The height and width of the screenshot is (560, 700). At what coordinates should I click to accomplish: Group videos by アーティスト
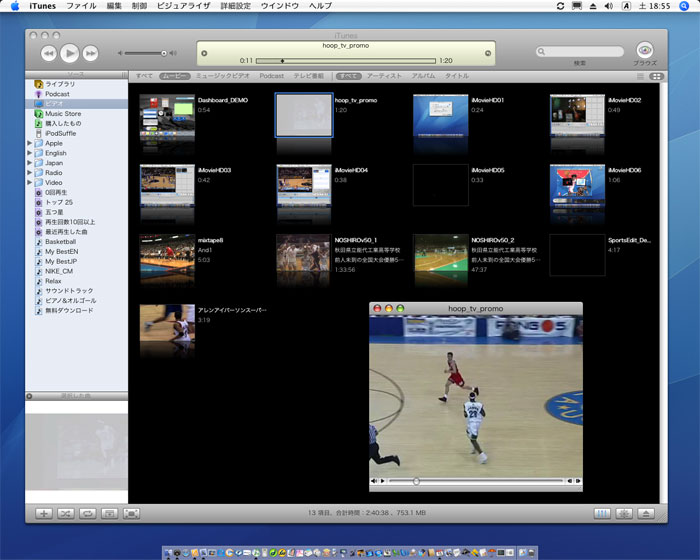pyautogui.click(x=384, y=76)
